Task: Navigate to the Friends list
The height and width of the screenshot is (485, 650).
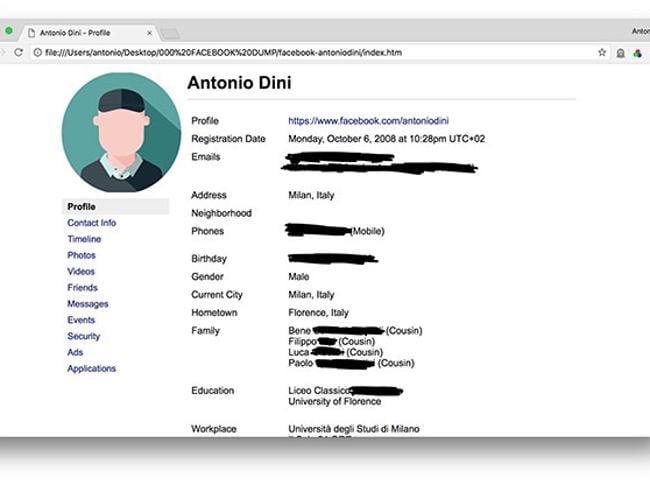Action: coord(82,288)
